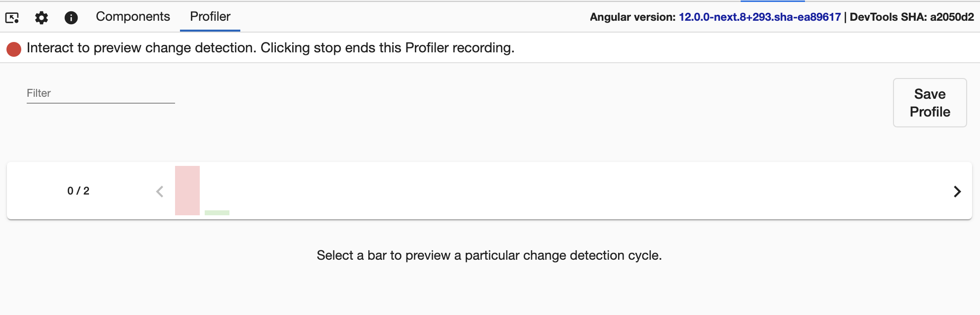Image resolution: width=980 pixels, height=315 pixels.
Task: Open the settings gear icon
Action: [42, 17]
